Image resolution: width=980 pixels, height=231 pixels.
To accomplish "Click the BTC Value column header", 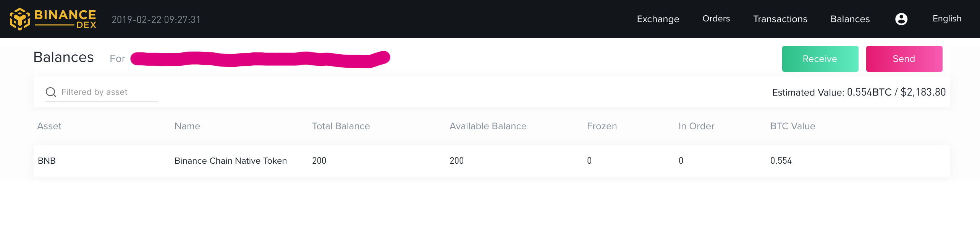I will pos(792,126).
